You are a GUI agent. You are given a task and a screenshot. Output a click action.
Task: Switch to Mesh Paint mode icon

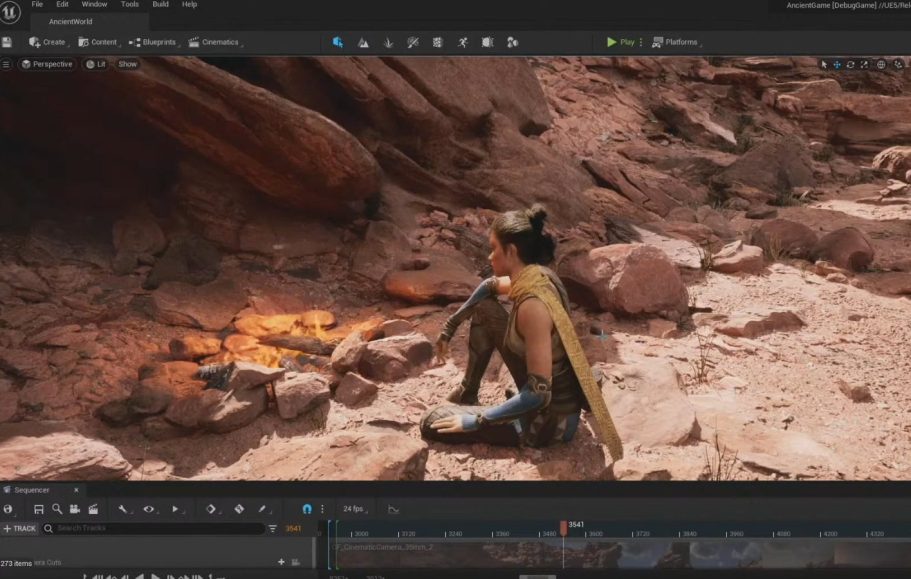[413, 42]
